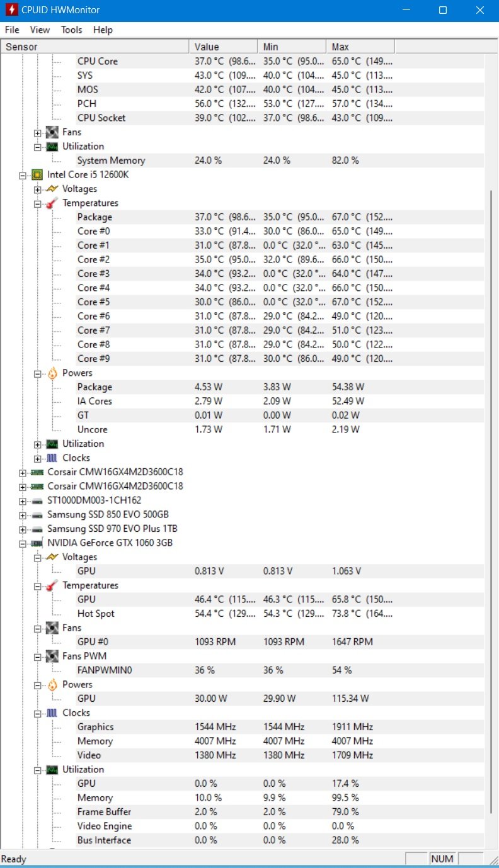Click the 115.34 W GPU max power value
This screenshot has width=499, height=868.
[x=350, y=699]
